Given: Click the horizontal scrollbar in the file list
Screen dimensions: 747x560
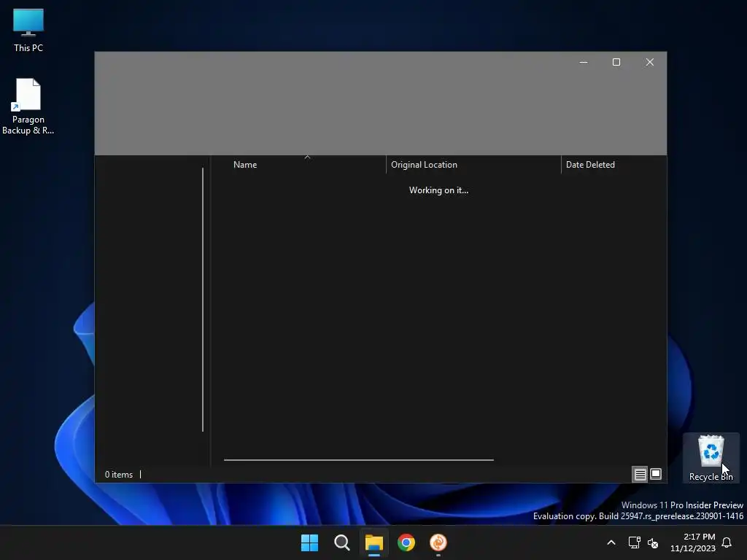Looking at the screenshot, I should pos(359,460).
